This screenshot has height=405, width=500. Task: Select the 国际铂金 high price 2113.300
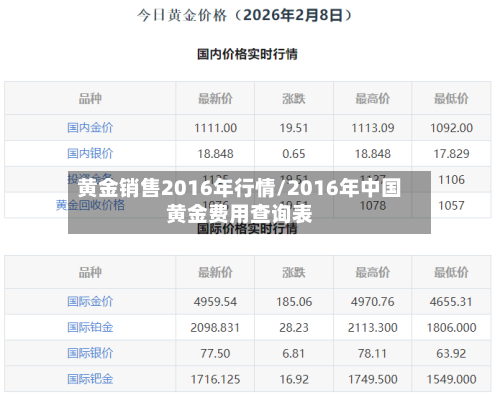click(373, 328)
